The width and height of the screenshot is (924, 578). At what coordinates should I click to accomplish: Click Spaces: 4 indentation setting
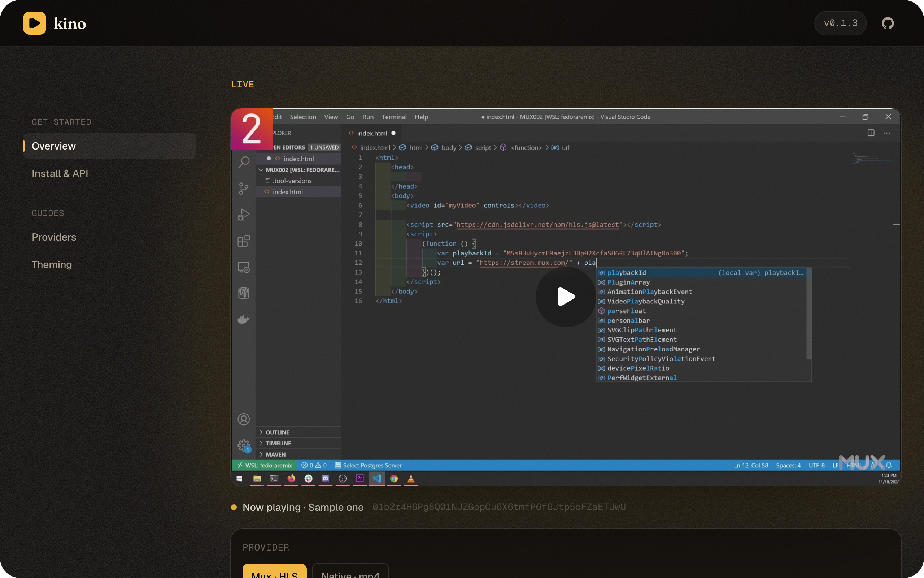coord(788,465)
